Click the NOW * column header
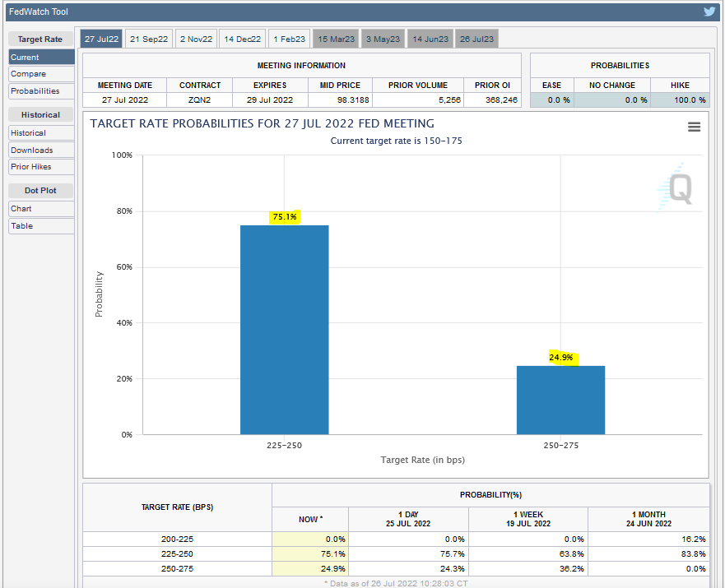 (310, 519)
